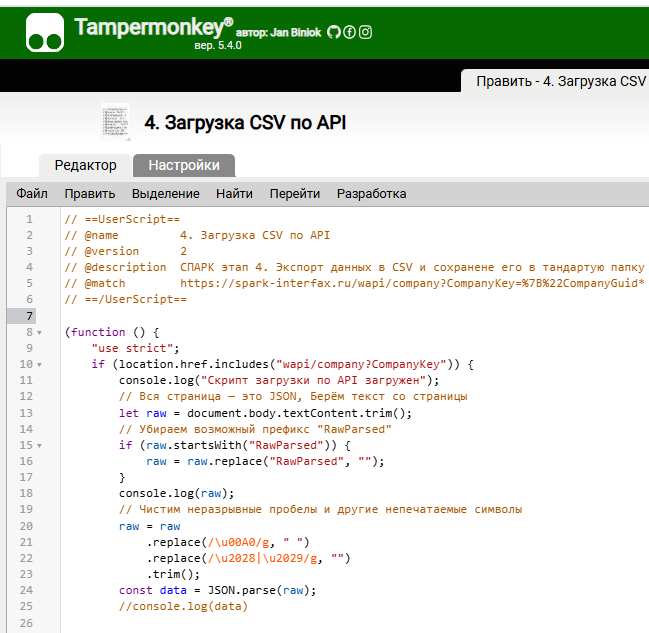Switch to the Настройки tab
649x633 pixels.
[184, 165]
